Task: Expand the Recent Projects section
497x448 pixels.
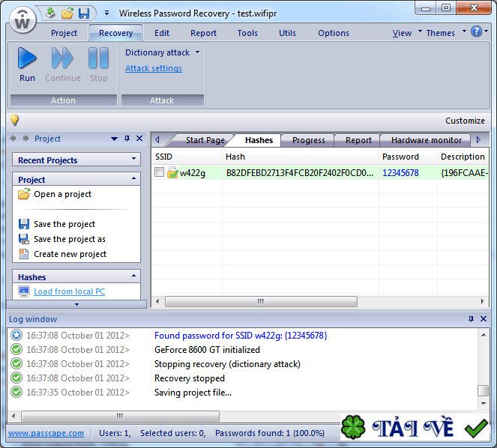Action: (x=133, y=160)
